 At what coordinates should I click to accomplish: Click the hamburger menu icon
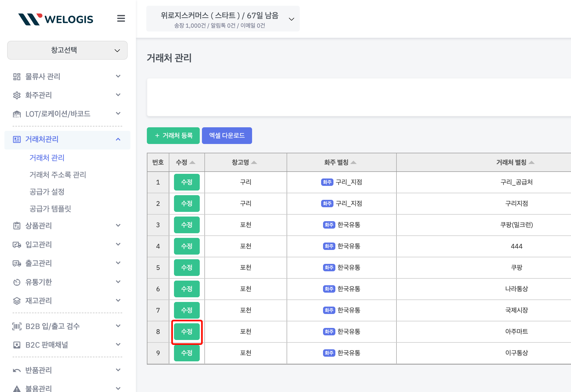(x=121, y=19)
